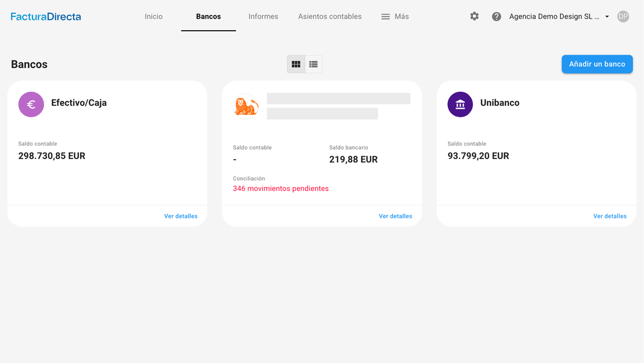Viewport: 644px width, 363px height.
Task: Open the Más hamburger menu
Action: (395, 16)
